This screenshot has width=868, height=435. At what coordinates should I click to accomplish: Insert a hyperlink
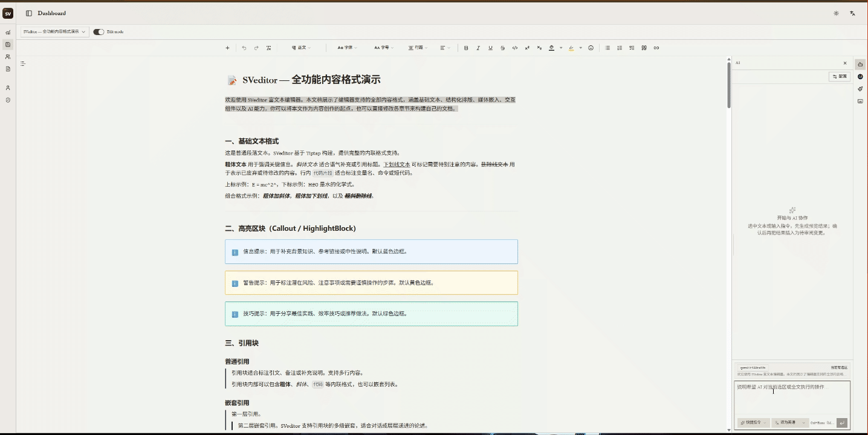click(x=656, y=48)
